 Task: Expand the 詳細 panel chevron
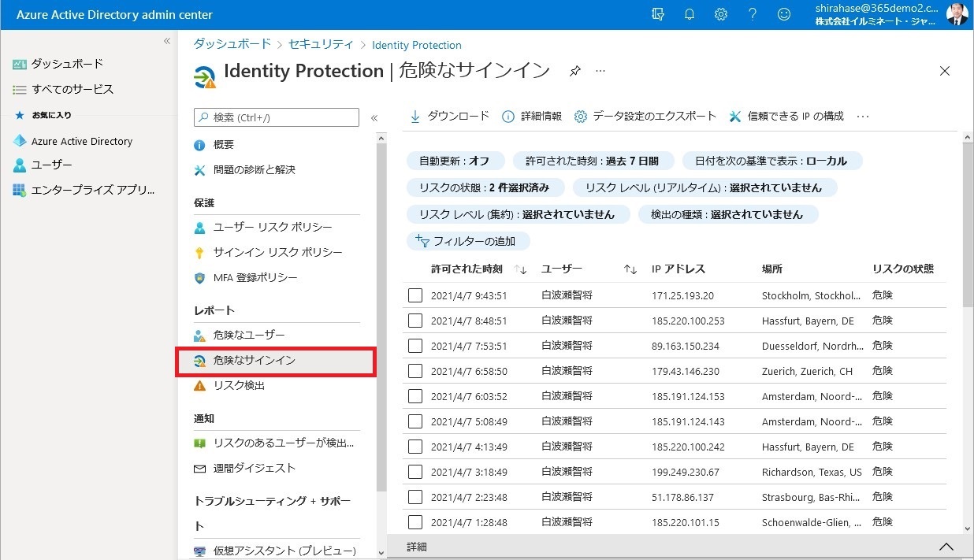coord(946,547)
